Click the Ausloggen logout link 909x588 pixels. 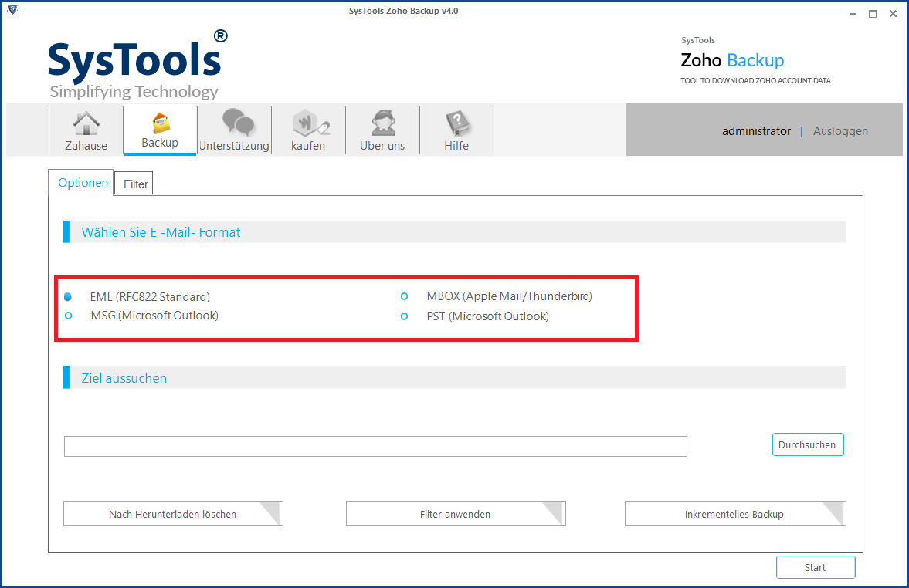[840, 131]
